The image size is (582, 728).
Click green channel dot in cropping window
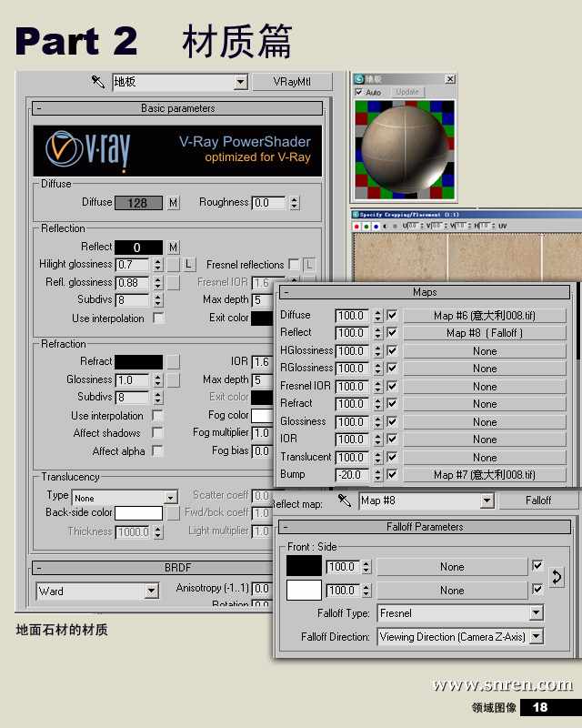pyautogui.click(x=366, y=226)
